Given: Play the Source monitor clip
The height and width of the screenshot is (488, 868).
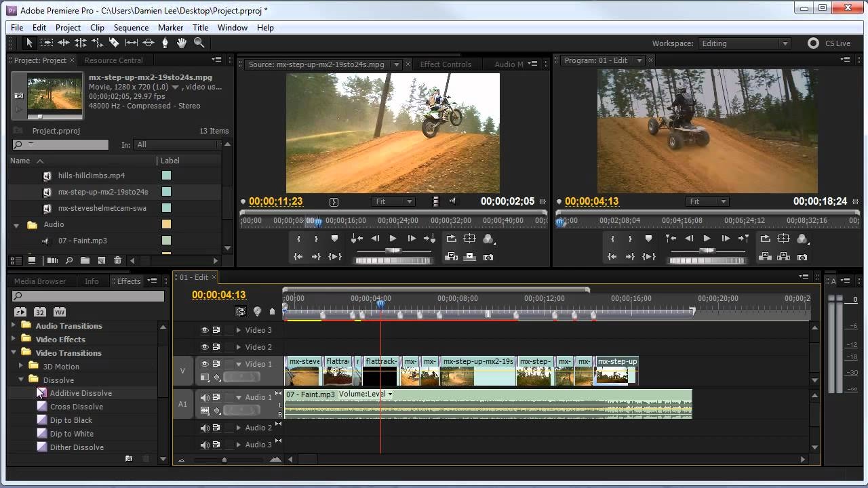Looking at the screenshot, I should coord(393,239).
